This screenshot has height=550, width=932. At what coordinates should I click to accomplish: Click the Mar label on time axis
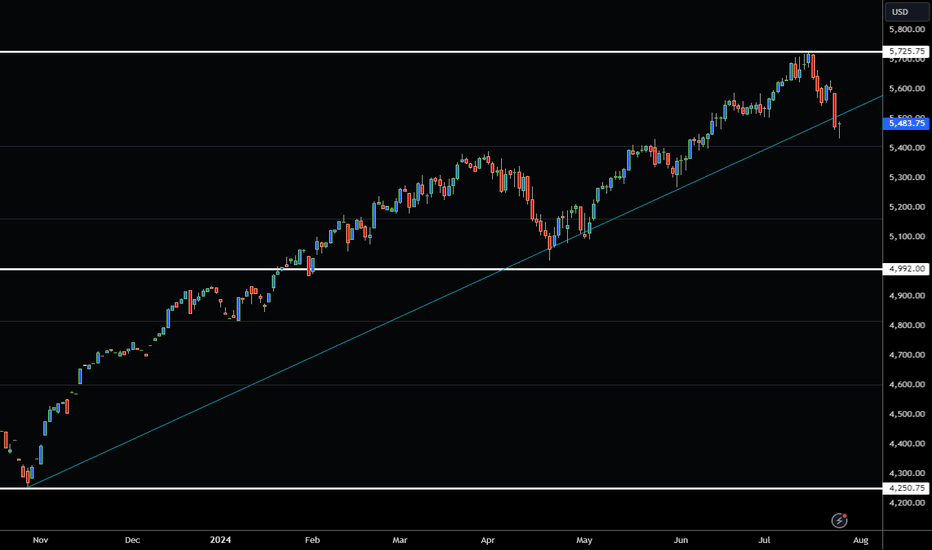[399, 540]
